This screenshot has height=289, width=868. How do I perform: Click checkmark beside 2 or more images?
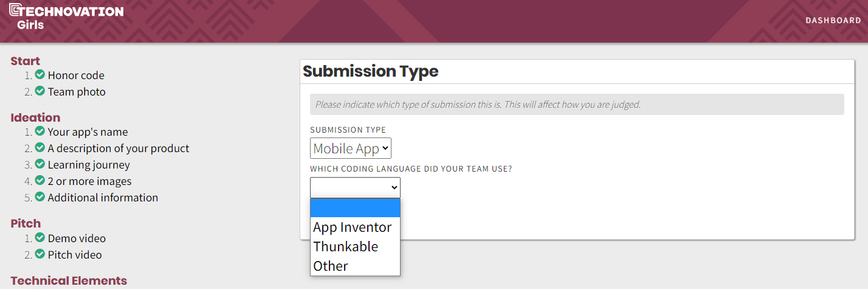(x=40, y=181)
